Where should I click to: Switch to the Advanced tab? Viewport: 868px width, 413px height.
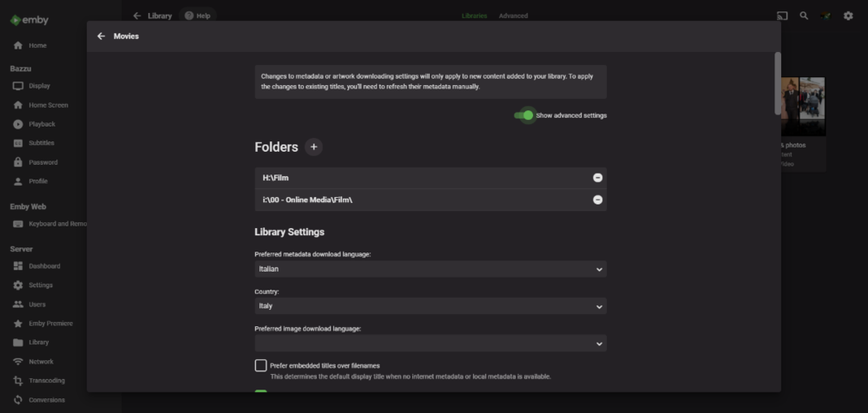[x=513, y=16]
